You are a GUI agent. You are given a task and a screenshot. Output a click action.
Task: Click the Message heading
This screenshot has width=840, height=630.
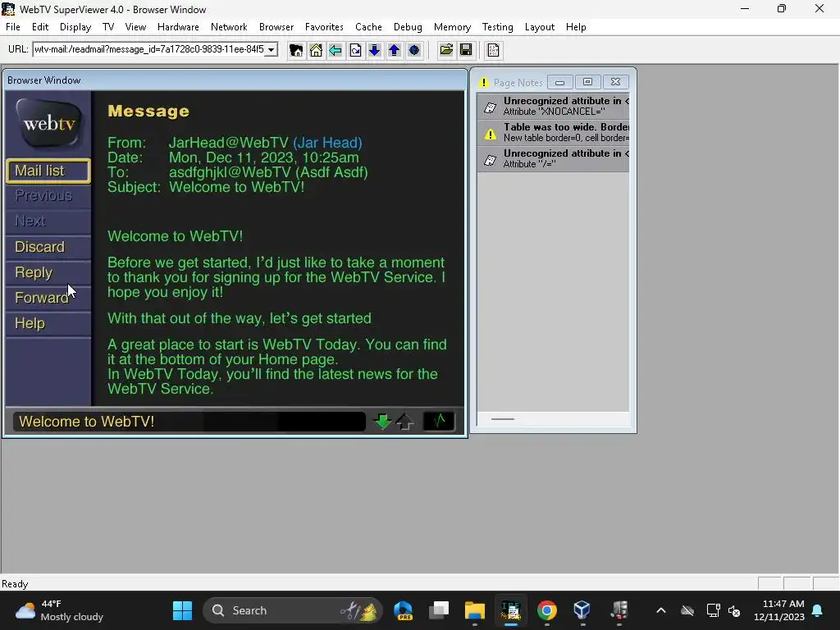[148, 111]
